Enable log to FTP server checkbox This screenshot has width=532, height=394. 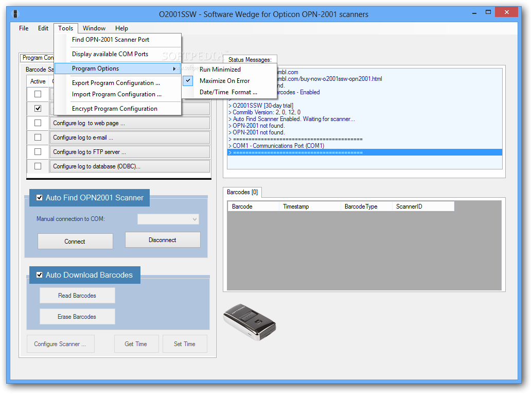click(x=38, y=152)
